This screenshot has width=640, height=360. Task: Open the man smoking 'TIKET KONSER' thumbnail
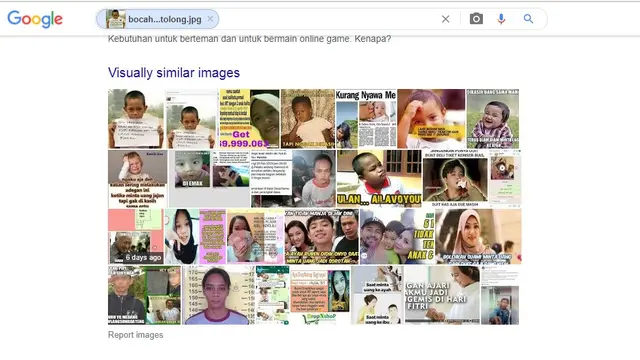pyautogui.click(x=455, y=178)
